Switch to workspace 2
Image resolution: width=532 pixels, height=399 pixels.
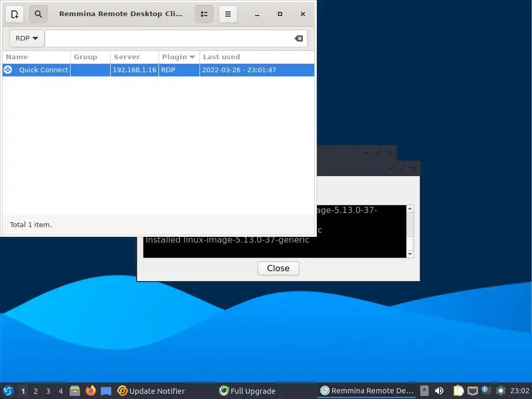pos(36,391)
